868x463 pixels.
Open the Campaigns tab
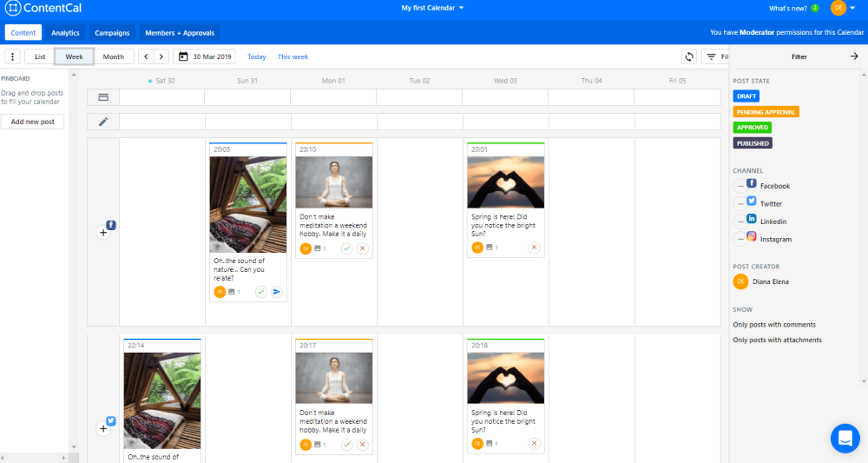tap(112, 33)
